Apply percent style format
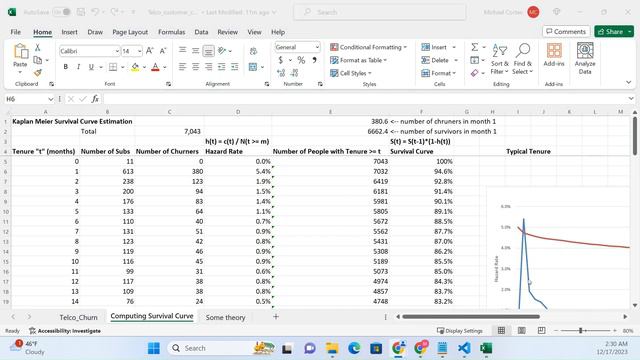This screenshot has width=640, height=360. point(301,60)
